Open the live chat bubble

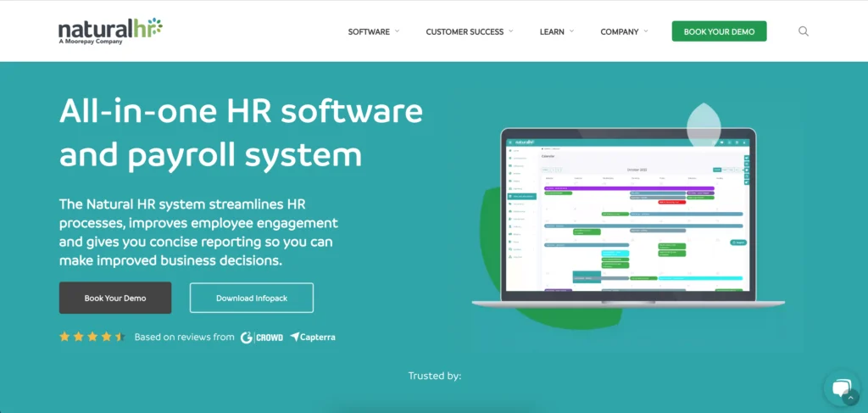[841, 388]
